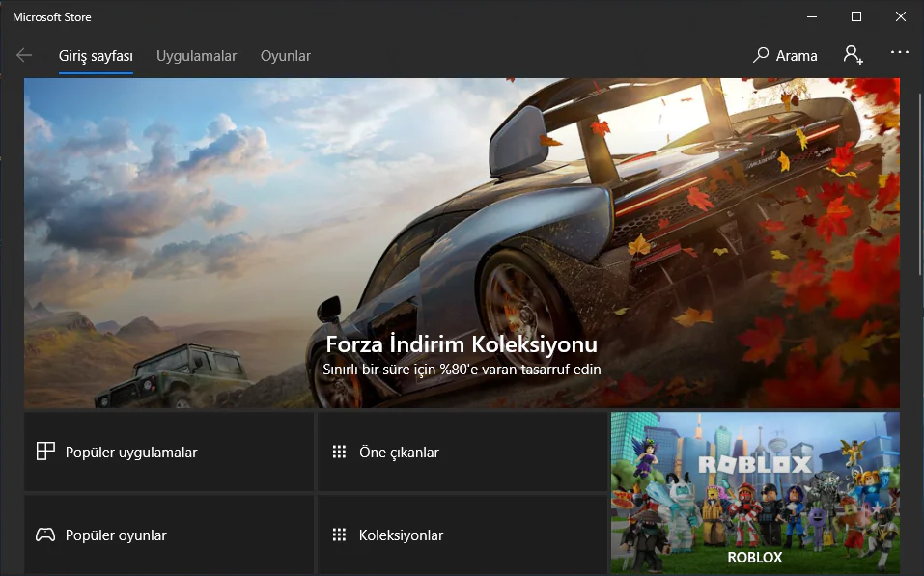Switch to the Giriş sayfası tab
924x576 pixels.
coord(96,56)
